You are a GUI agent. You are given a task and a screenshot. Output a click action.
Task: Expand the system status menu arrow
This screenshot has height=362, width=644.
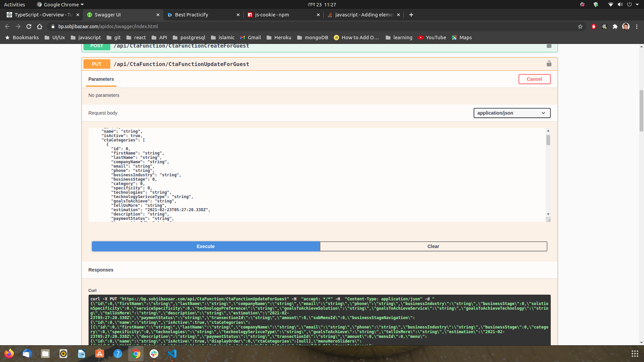(637, 5)
